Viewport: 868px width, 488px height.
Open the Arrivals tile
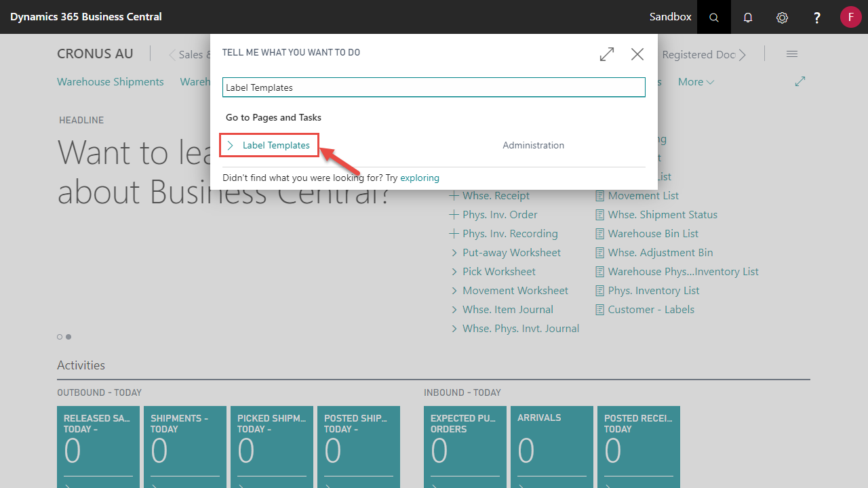tap(552, 447)
